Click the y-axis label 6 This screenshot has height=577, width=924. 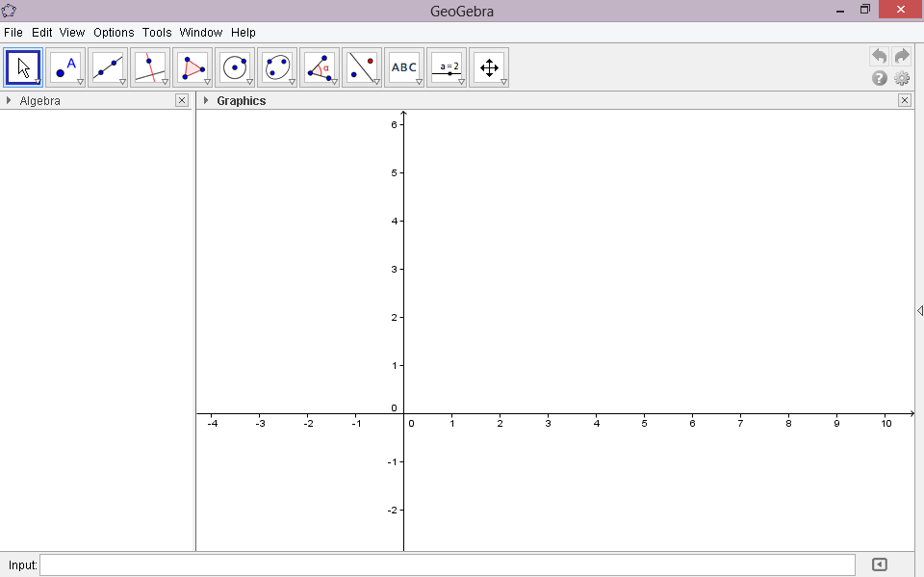point(395,125)
